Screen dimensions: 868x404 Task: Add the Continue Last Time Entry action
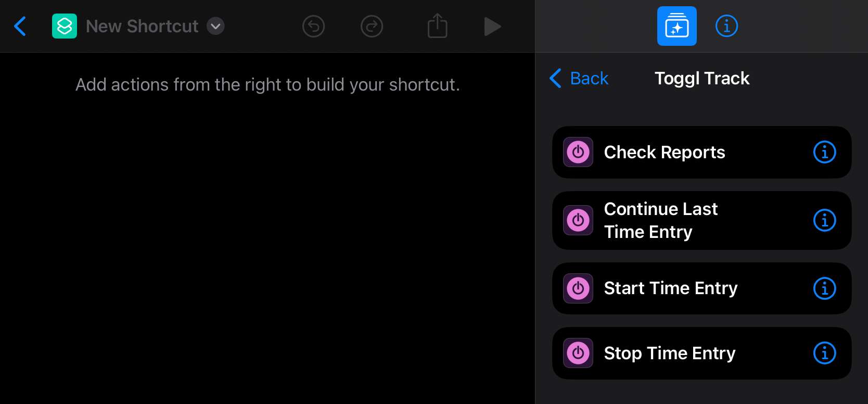[701, 220]
